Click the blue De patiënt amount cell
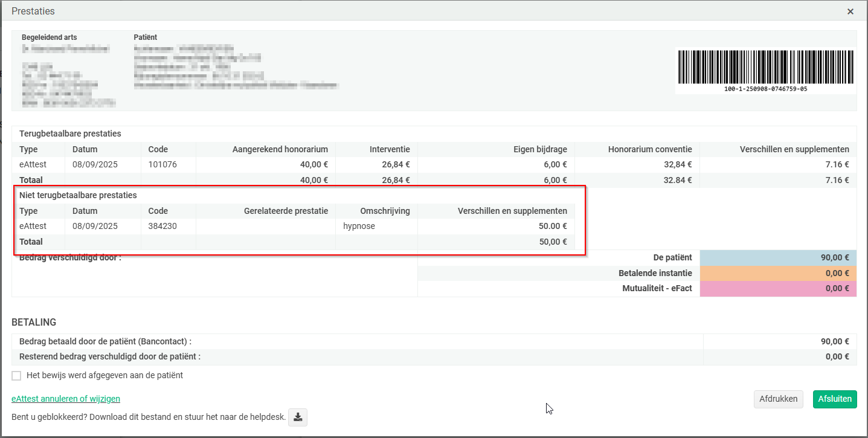Image resolution: width=868 pixels, height=438 pixels. (x=778, y=257)
